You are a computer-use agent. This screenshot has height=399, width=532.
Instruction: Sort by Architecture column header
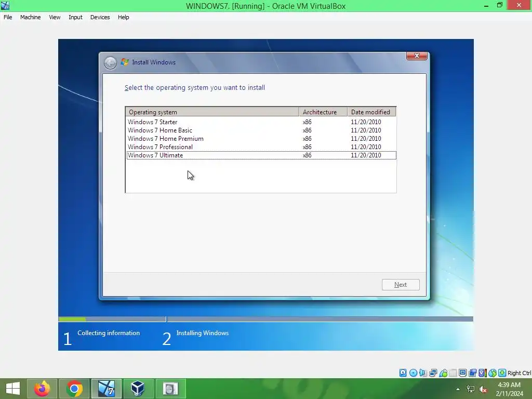323,112
